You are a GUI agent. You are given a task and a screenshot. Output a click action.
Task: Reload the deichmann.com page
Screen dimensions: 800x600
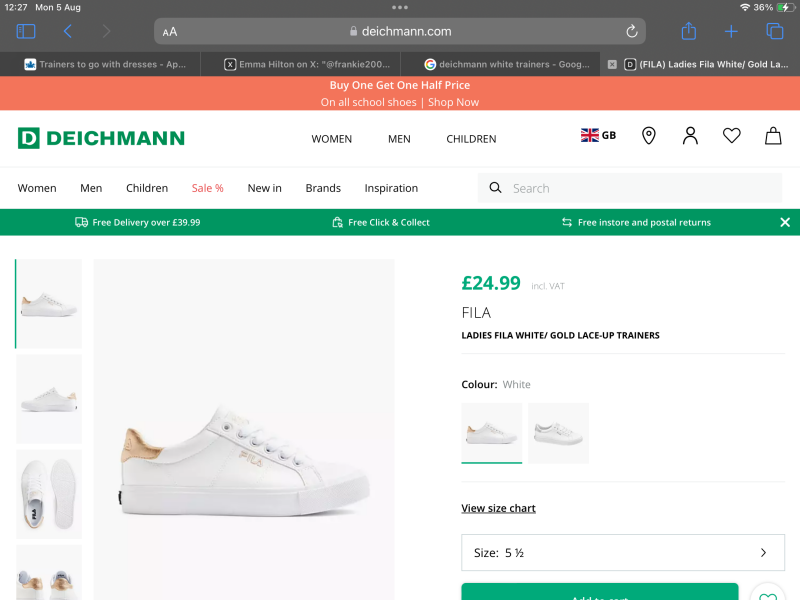pos(632,32)
